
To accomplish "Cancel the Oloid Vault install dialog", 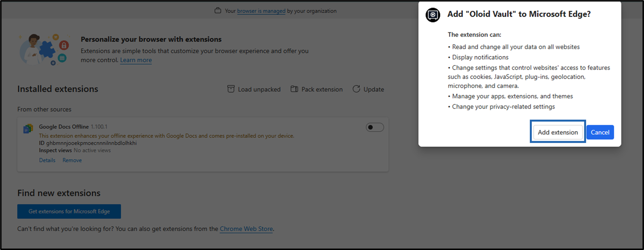I will tap(600, 132).
